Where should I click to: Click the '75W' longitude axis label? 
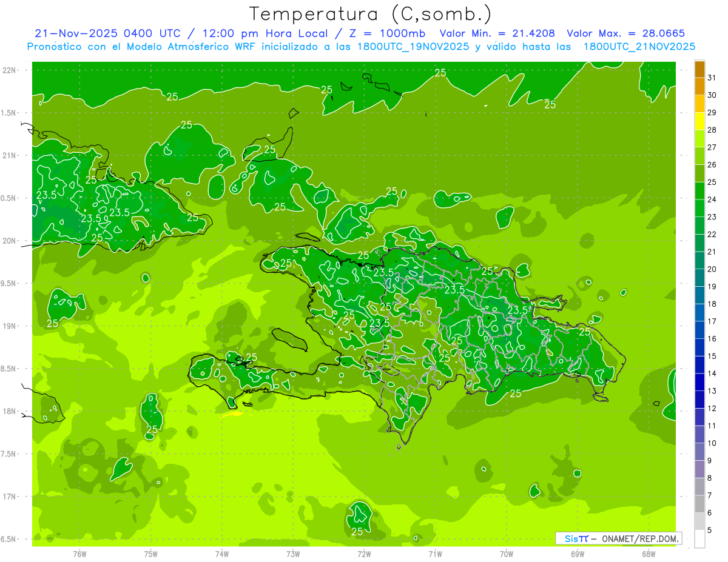pos(151,554)
